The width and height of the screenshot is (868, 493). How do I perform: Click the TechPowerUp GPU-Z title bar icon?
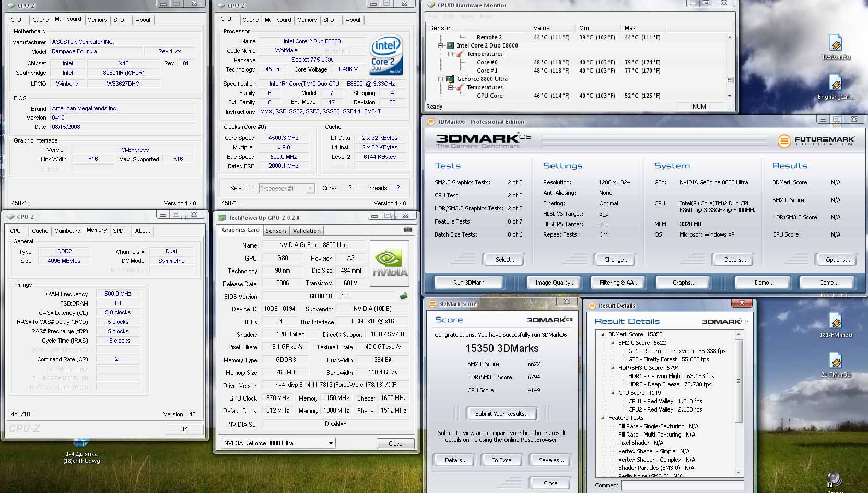point(222,218)
